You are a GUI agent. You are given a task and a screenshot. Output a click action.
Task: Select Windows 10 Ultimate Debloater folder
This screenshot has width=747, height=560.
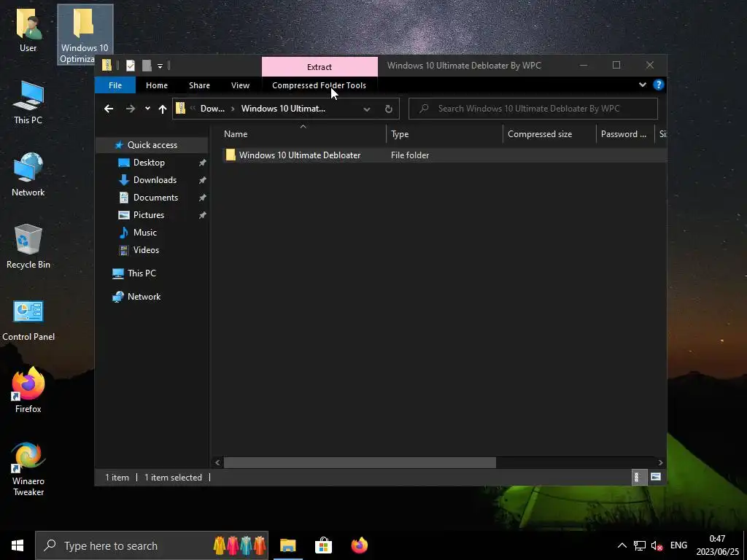[300, 155]
